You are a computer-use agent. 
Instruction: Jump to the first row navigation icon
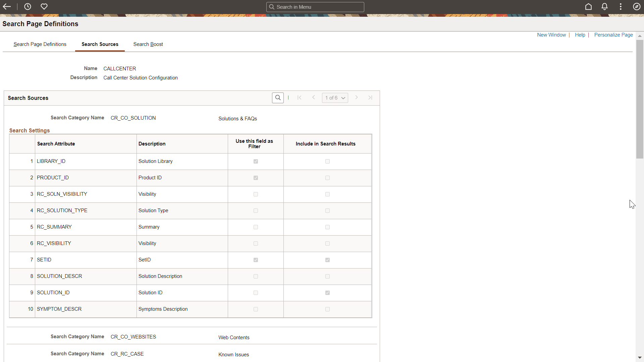click(x=300, y=98)
